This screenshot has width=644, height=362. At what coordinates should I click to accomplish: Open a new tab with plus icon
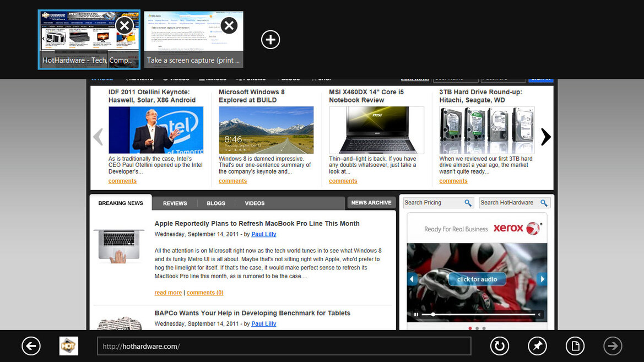pyautogui.click(x=270, y=40)
